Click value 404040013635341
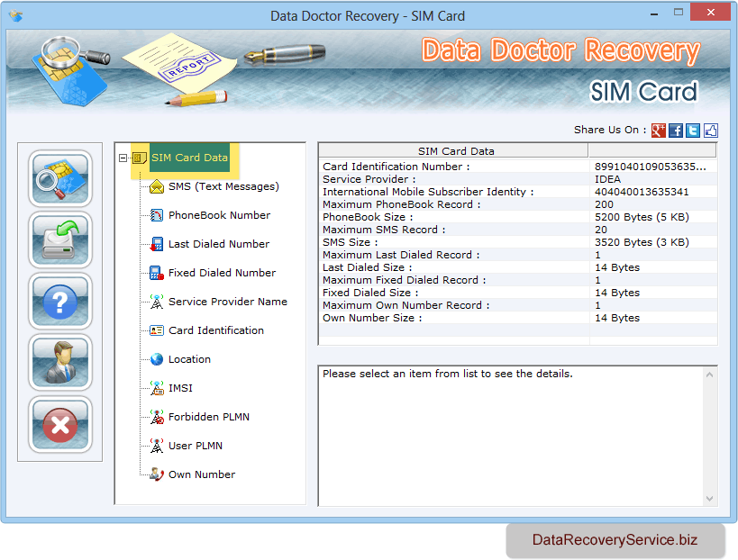 [x=642, y=192]
